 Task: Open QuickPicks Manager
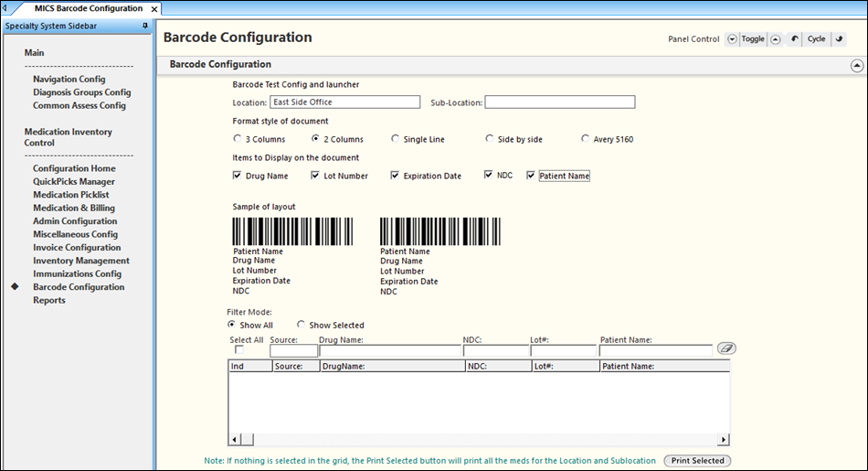coord(74,182)
